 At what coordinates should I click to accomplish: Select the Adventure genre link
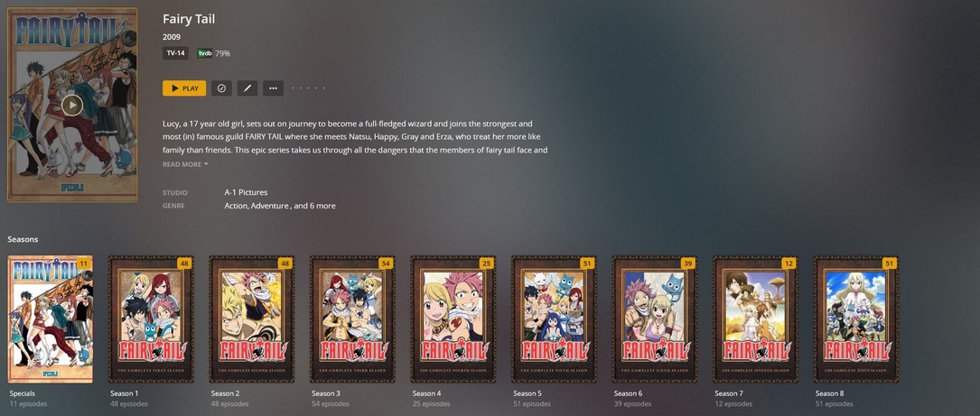[x=269, y=206]
